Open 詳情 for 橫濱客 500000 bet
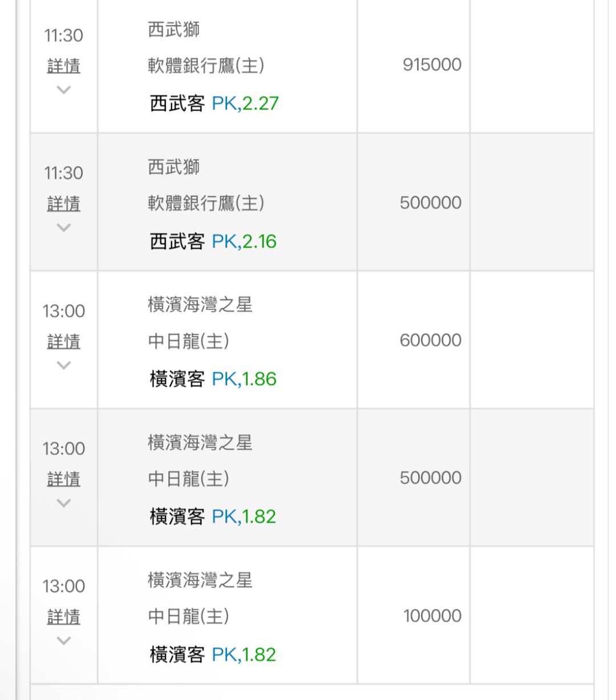Image resolution: width=616 pixels, height=700 pixels. tap(63, 479)
